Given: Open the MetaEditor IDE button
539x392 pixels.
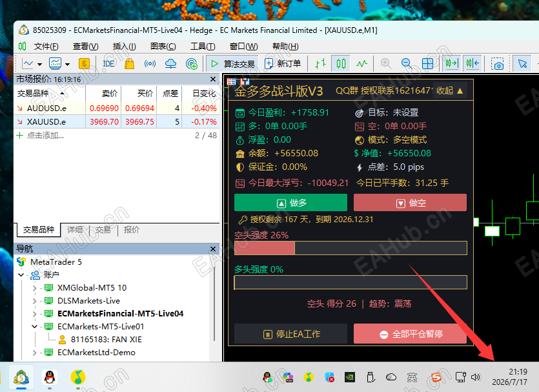Looking at the screenshot, I should click(x=108, y=64).
